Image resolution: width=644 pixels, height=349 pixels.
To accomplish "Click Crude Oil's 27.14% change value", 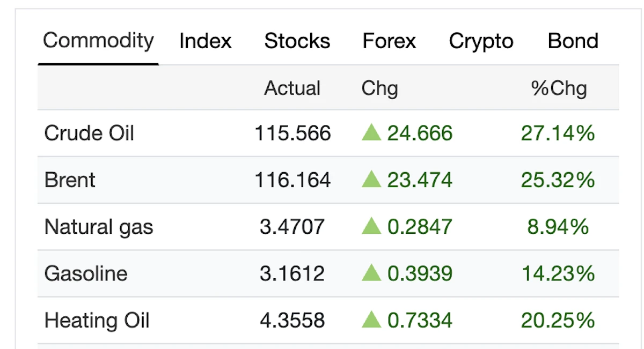I will [558, 133].
